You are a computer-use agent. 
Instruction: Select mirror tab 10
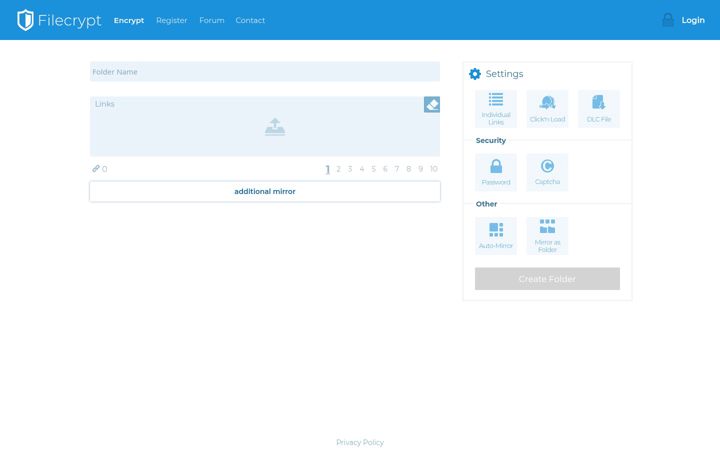[433, 169]
